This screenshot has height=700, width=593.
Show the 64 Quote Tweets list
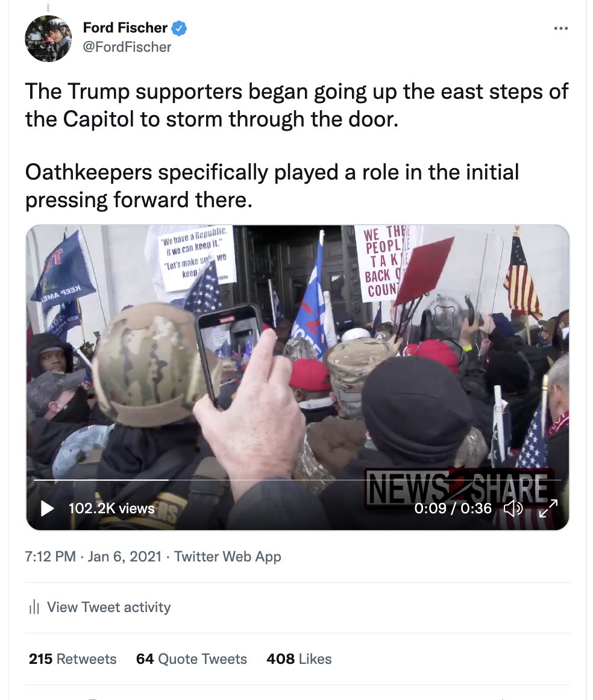click(x=192, y=659)
